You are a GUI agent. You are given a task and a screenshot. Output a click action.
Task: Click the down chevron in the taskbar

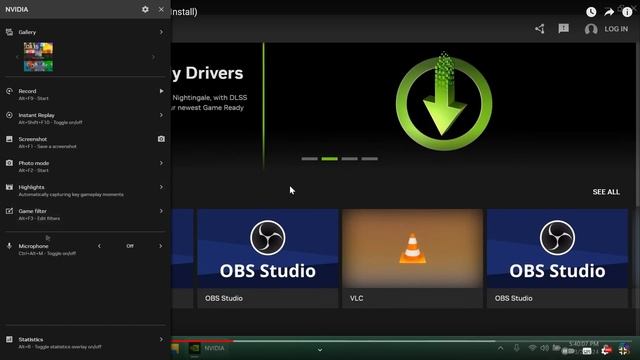coord(320,350)
